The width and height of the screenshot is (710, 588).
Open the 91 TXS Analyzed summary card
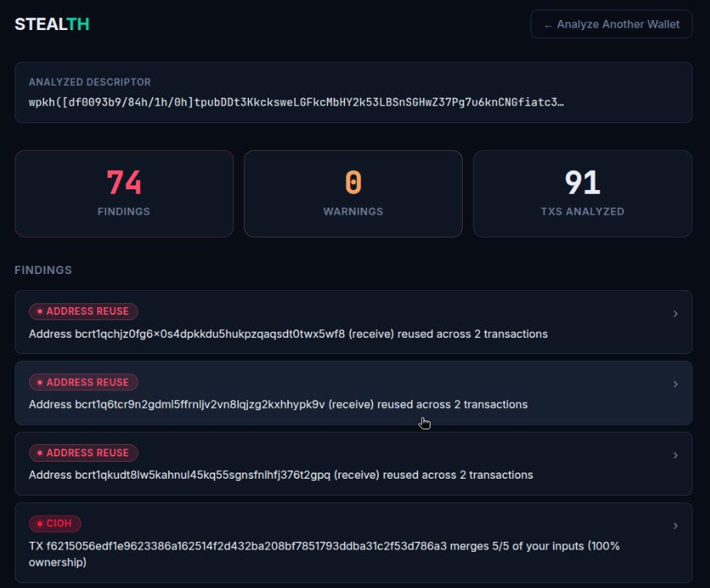point(582,194)
